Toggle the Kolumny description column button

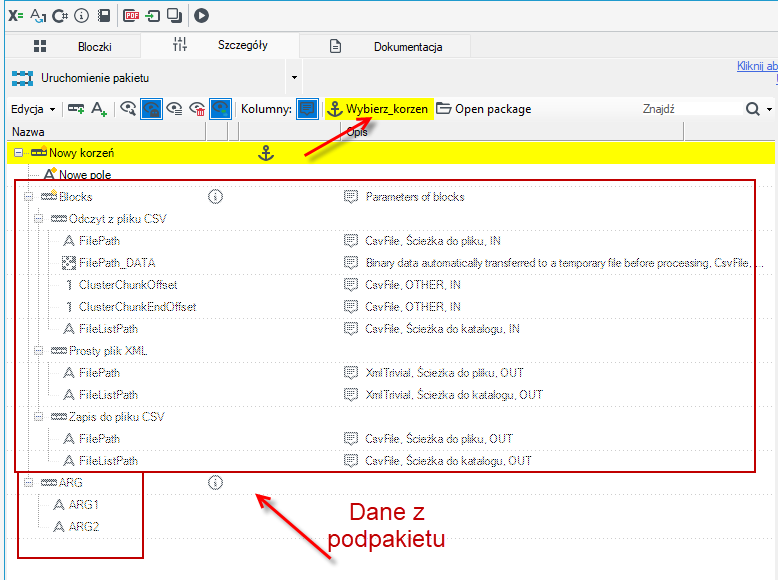(x=307, y=109)
